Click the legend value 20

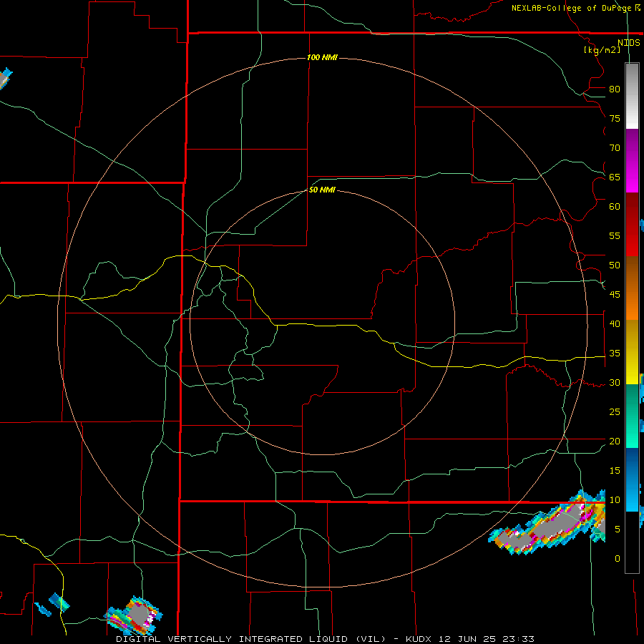point(615,441)
